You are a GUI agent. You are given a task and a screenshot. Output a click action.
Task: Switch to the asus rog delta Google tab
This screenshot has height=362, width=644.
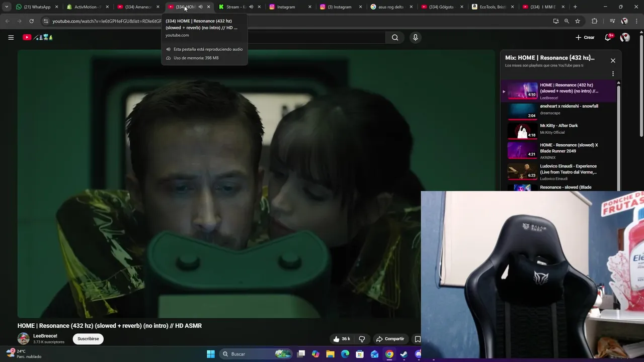coord(391,7)
